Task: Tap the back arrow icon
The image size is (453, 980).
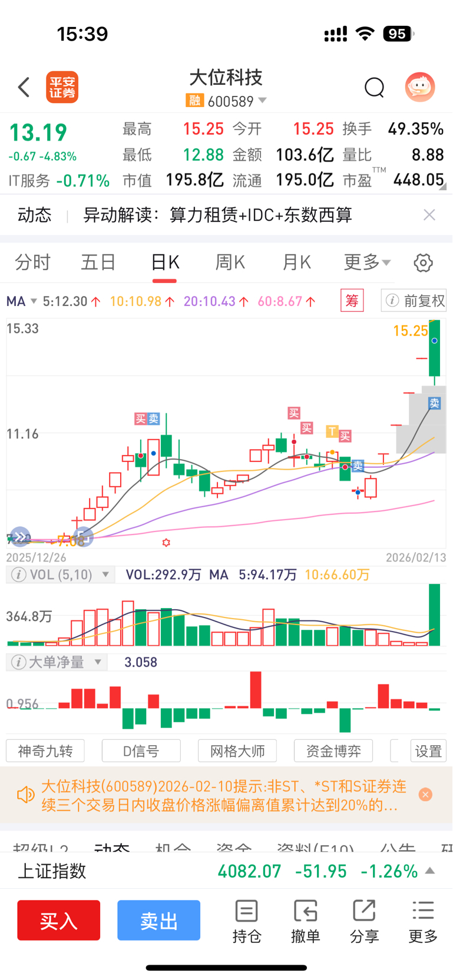Action: (x=24, y=87)
